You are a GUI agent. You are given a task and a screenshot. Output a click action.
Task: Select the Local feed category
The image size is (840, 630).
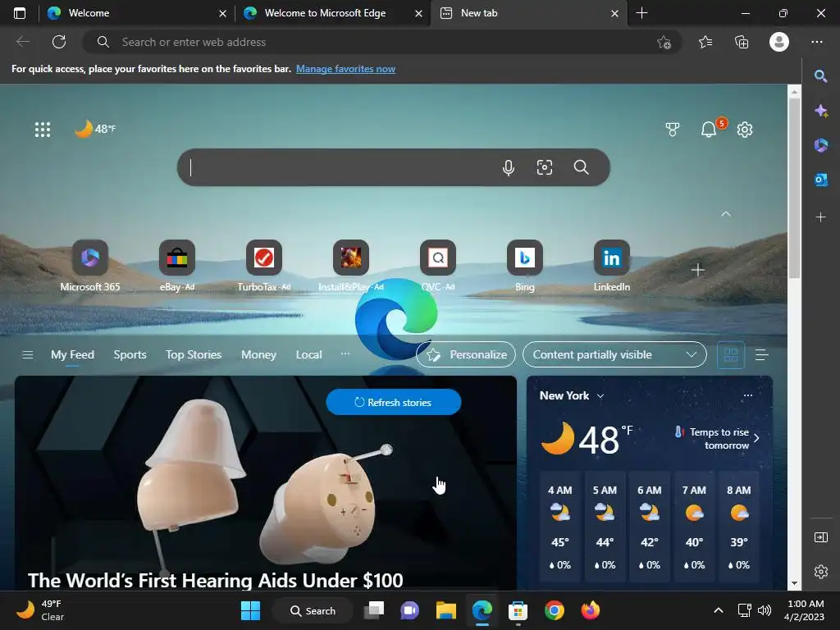[x=308, y=354]
